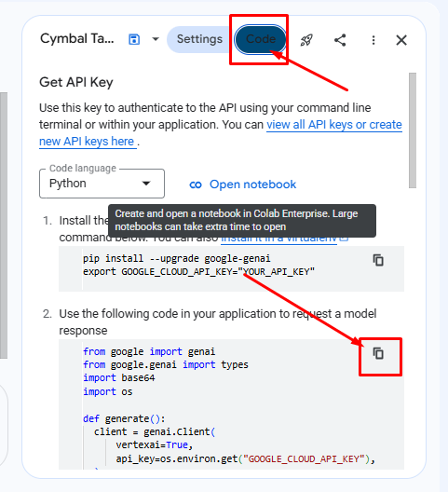This screenshot has width=448, height=492.
Task: Click the api_key=os.environ.get line
Action: click(x=245, y=458)
